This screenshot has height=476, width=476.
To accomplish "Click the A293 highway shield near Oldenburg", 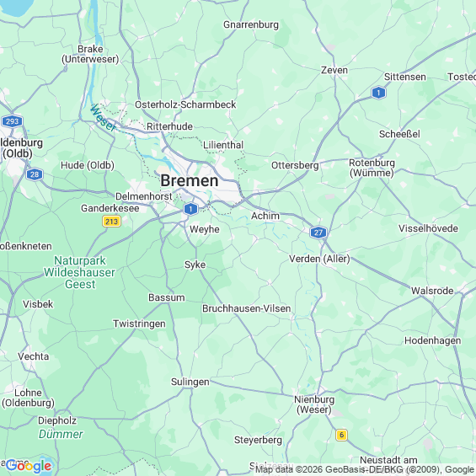I will [x=12, y=121].
